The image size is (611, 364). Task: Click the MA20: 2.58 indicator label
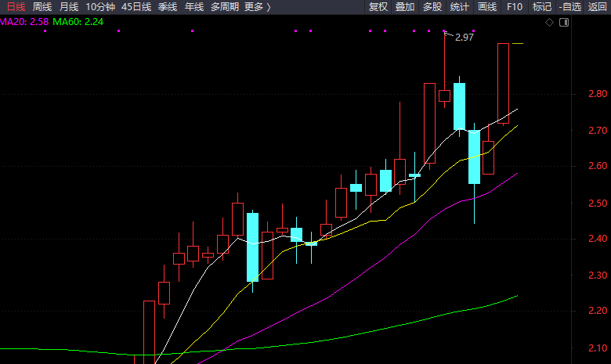click(x=24, y=22)
